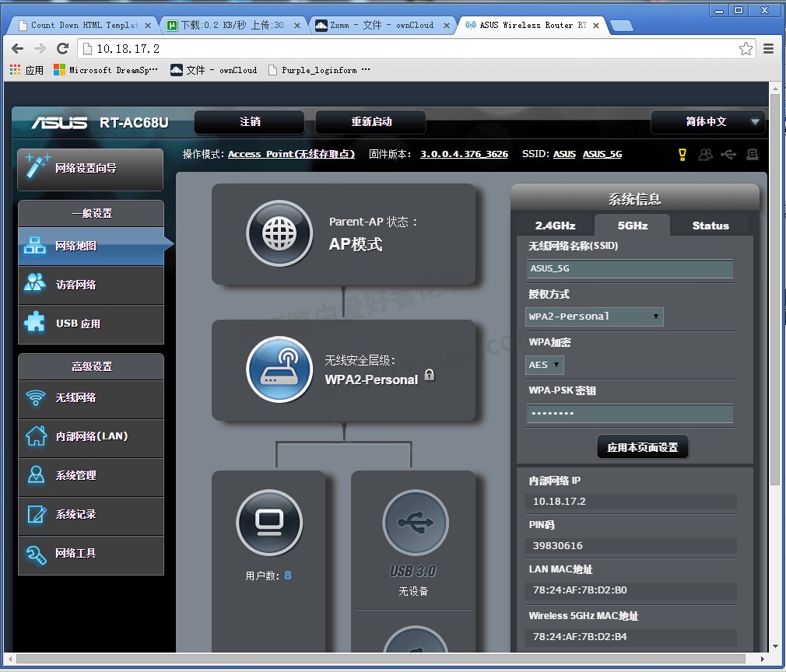This screenshot has width=786, height=672.
Task: Open the 简体中文 language dropdown
Action: pos(707,122)
